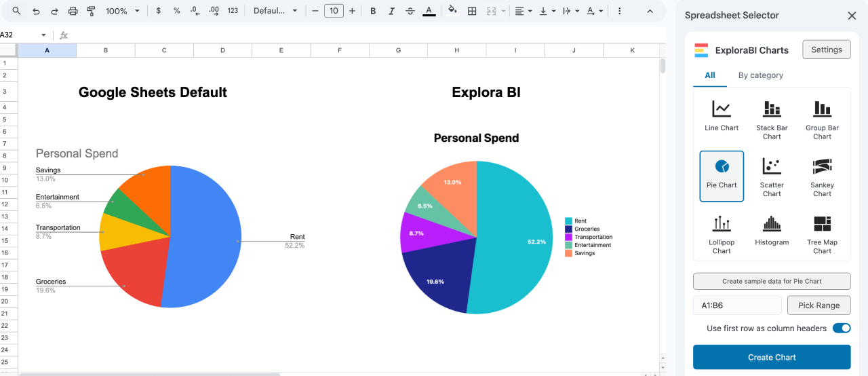Click Create sample data for Pie Chart
This screenshot has height=376, width=868.
tap(772, 281)
